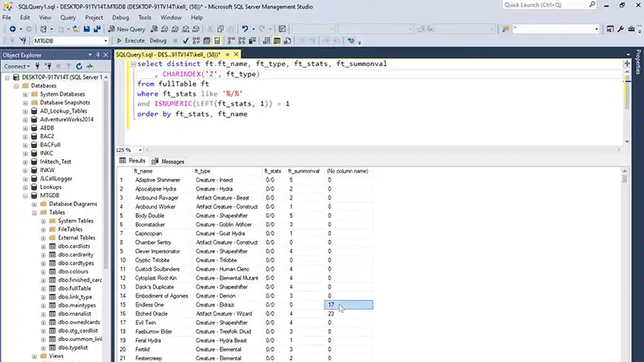Image resolution: width=644 pixels, height=362 pixels.
Task: Open the MTGDB database dropdown
Action: point(105,40)
